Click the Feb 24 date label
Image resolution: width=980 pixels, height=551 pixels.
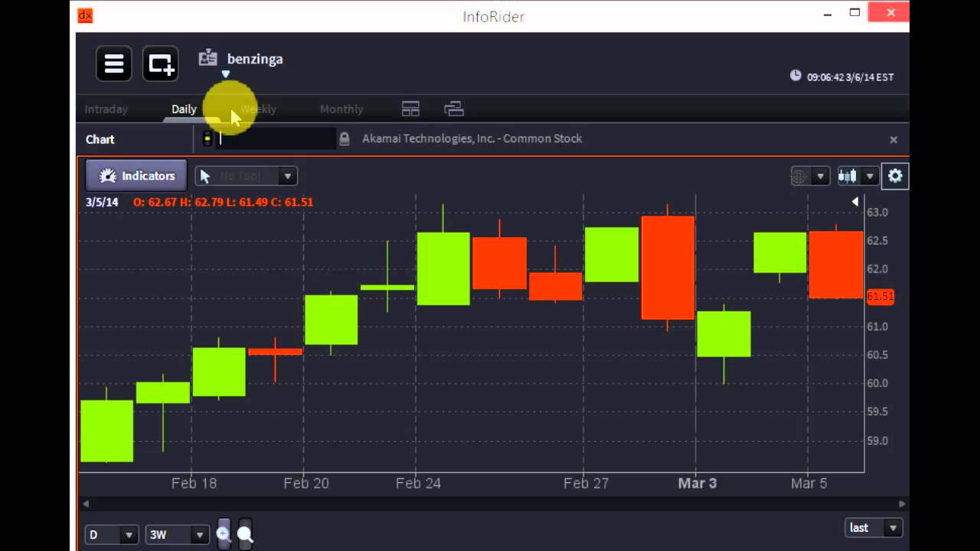click(x=418, y=483)
